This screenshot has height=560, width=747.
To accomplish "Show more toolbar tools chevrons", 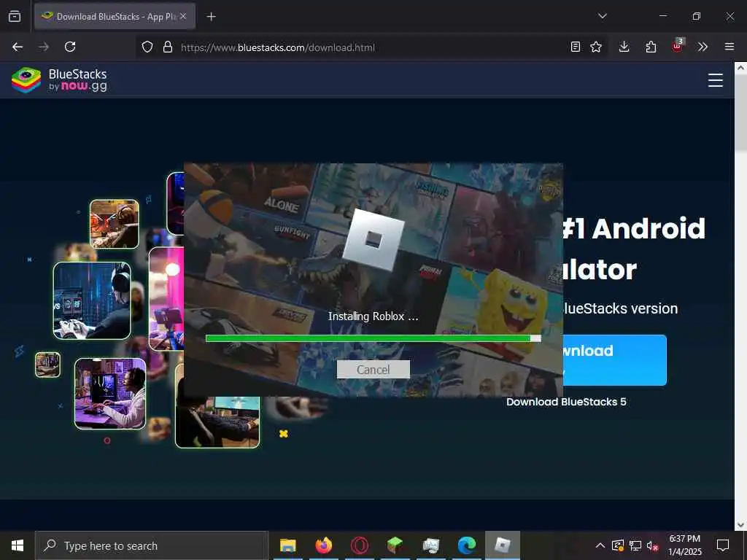I will click(x=703, y=47).
